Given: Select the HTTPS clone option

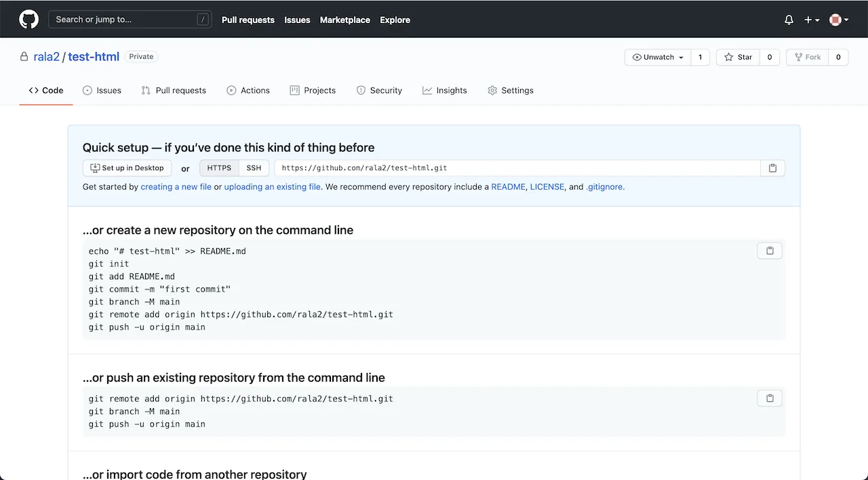Looking at the screenshot, I should [218, 167].
